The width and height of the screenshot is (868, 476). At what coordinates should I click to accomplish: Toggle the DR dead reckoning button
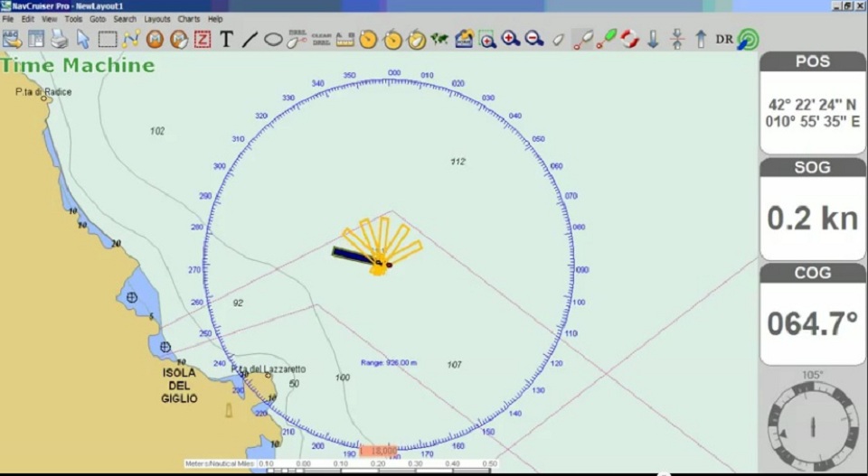pos(724,39)
